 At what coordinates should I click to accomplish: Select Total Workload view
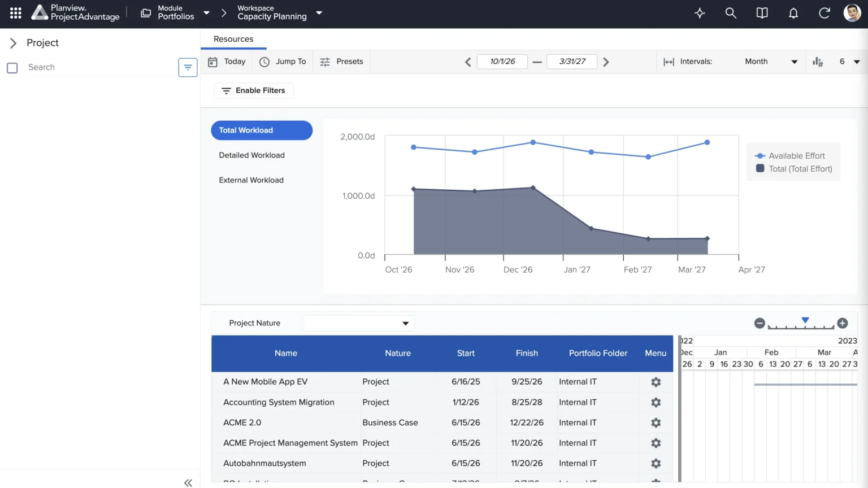pos(262,130)
